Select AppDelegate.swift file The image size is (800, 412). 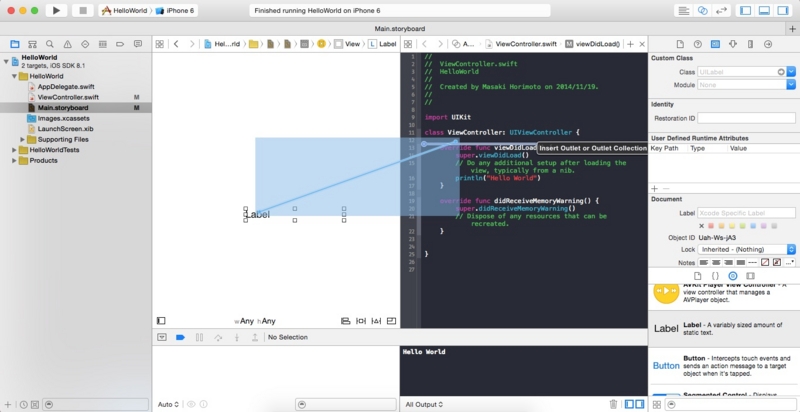click(x=66, y=87)
